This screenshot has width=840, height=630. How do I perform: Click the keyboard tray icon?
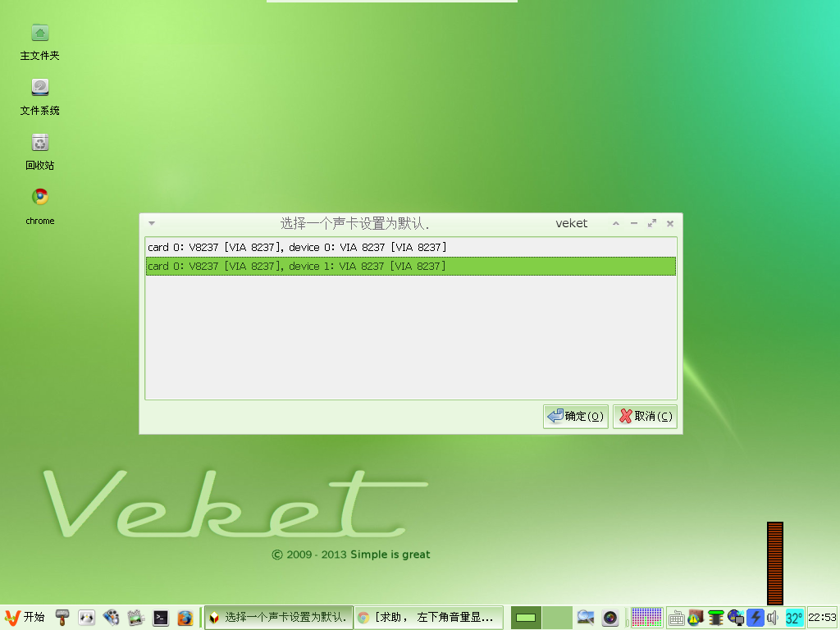[676, 619]
